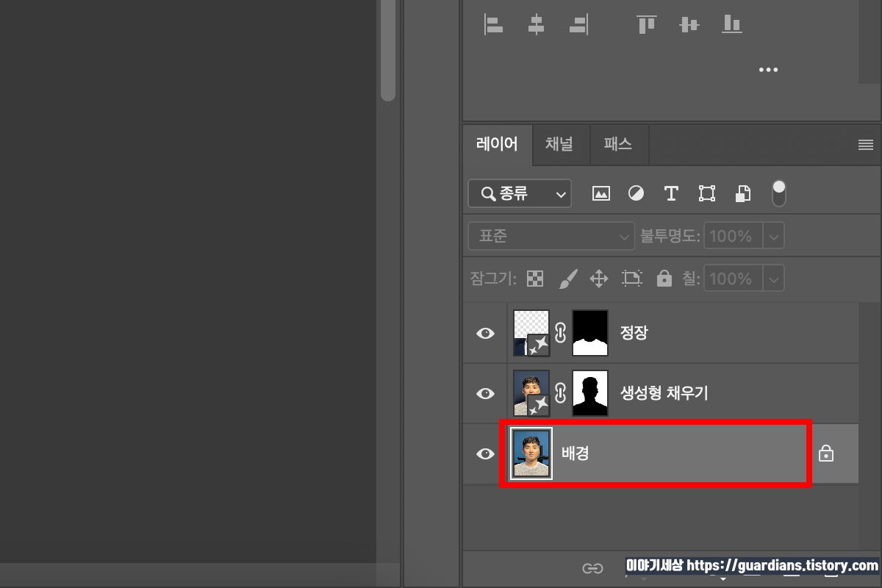Screen dimensions: 882x588
Task: Open the layers panel menu
Action: pos(866,145)
